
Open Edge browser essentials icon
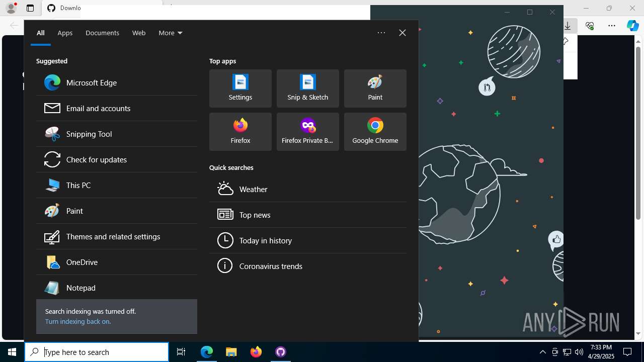coord(590,26)
